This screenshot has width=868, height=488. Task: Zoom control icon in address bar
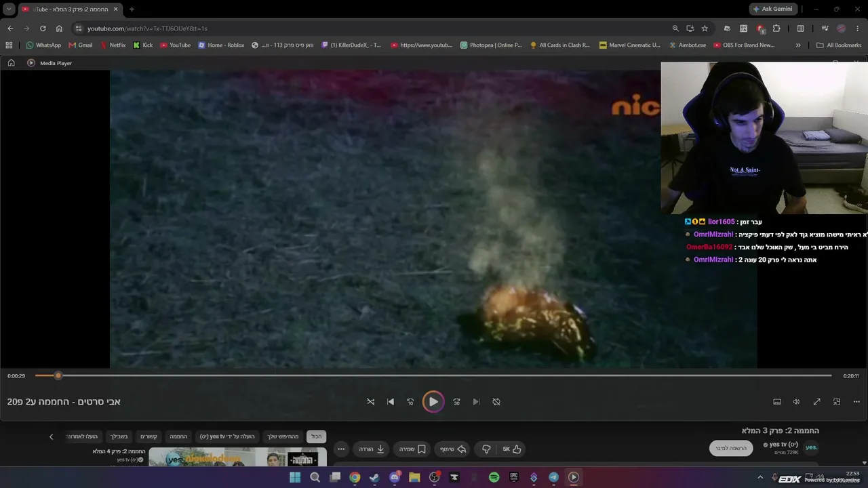point(675,28)
